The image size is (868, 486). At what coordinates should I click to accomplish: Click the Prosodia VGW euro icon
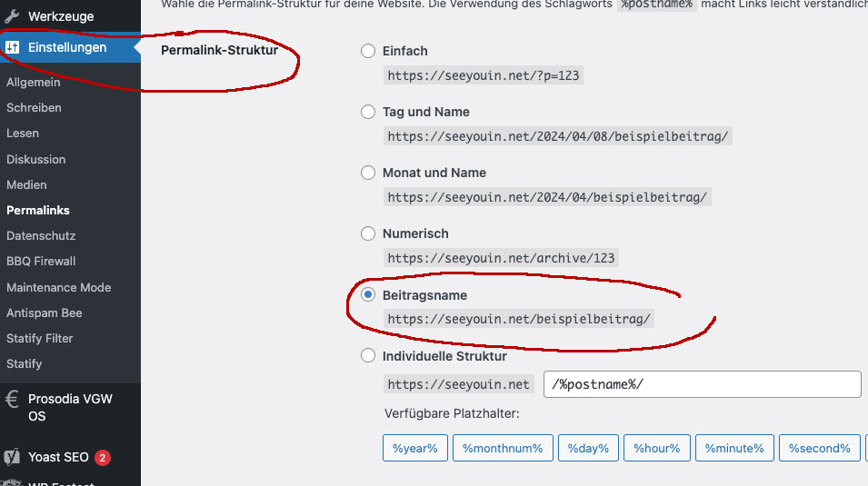(12, 399)
